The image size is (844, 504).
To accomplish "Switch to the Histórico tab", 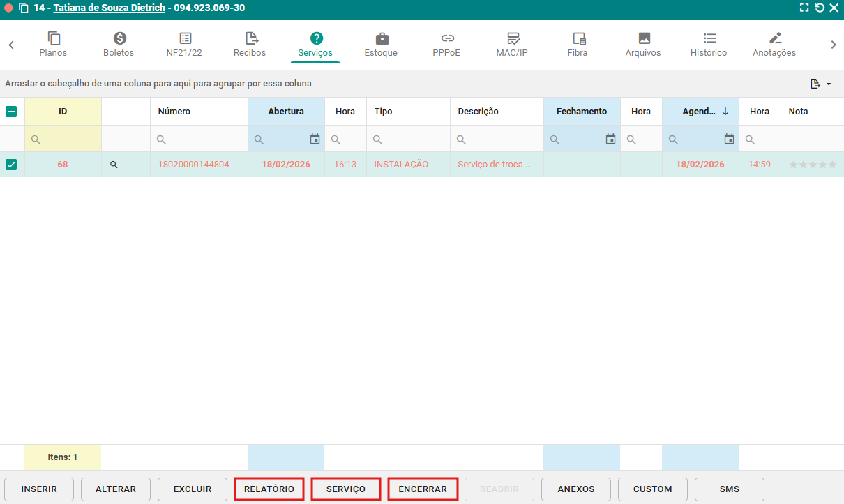I will coord(709,45).
